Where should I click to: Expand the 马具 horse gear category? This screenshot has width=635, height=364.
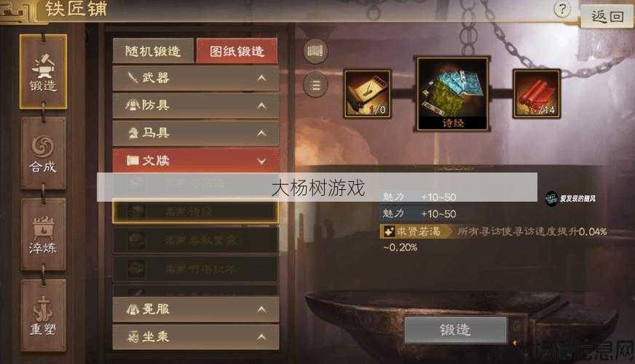[196, 133]
